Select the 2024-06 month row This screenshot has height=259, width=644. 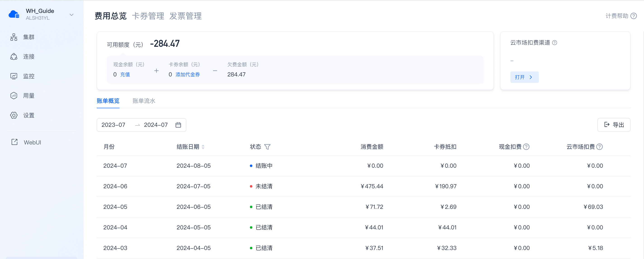tap(364, 186)
